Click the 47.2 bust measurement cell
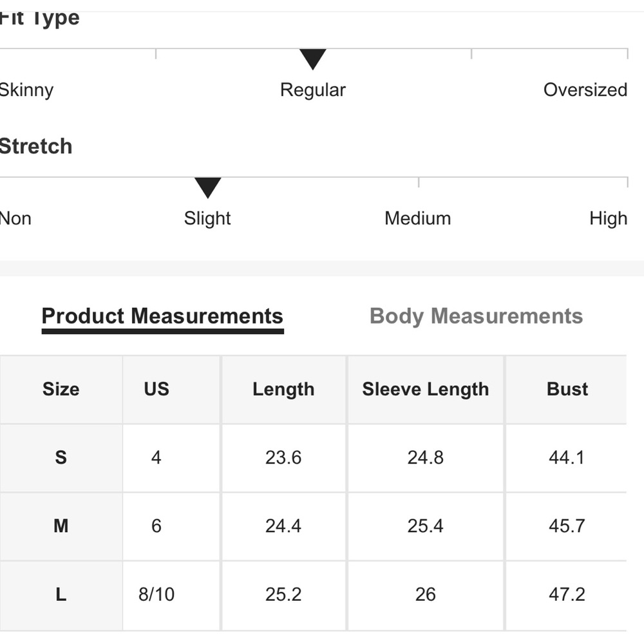644x644 pixels. click(x=567, y=594)
